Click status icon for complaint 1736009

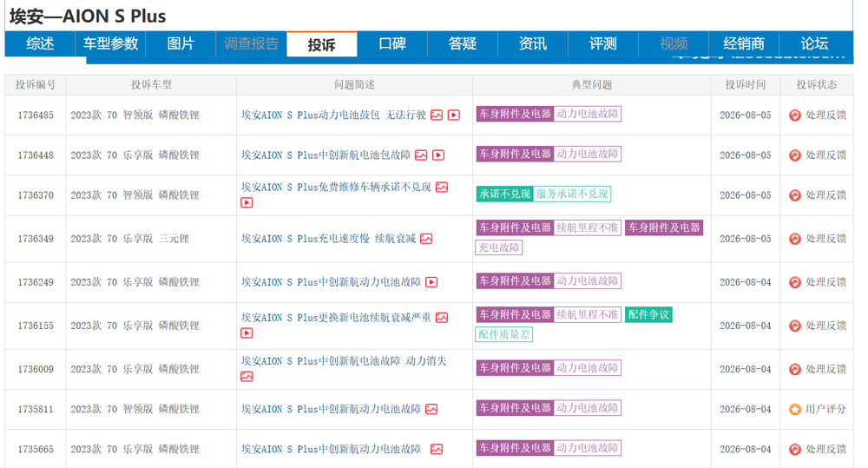795,369
